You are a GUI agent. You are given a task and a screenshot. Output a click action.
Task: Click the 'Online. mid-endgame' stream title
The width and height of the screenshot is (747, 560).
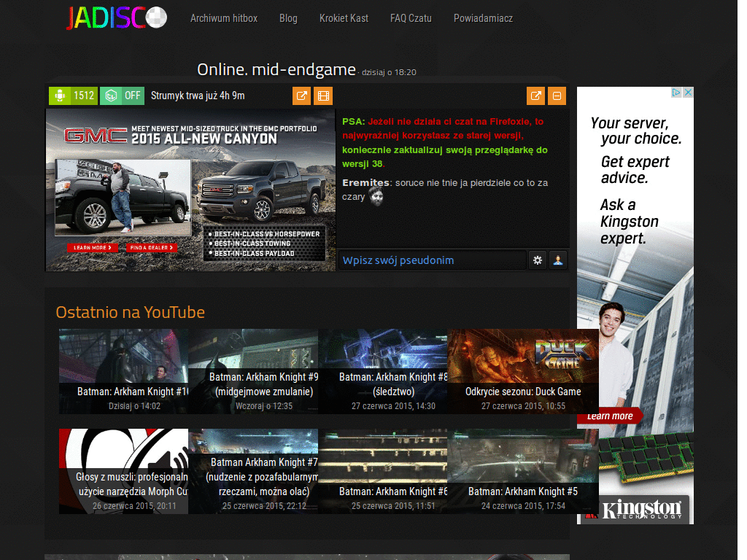[276, 69]
